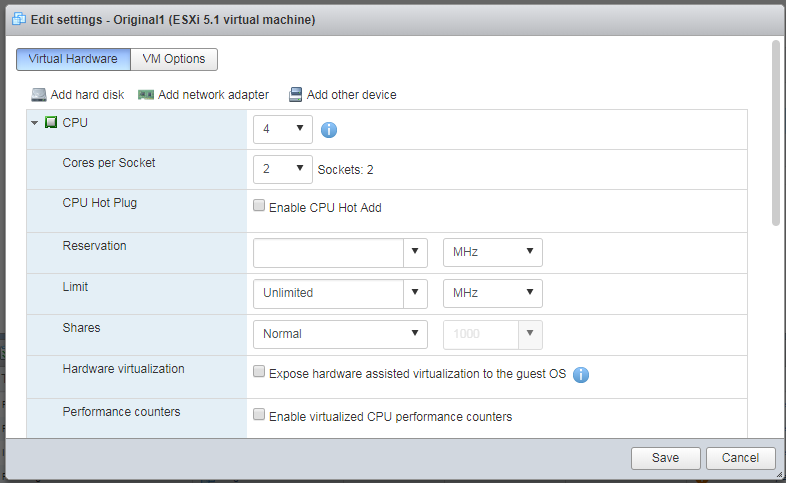Enable CPU Hot Add checkbox
The image size is (786, 483).
259,207
